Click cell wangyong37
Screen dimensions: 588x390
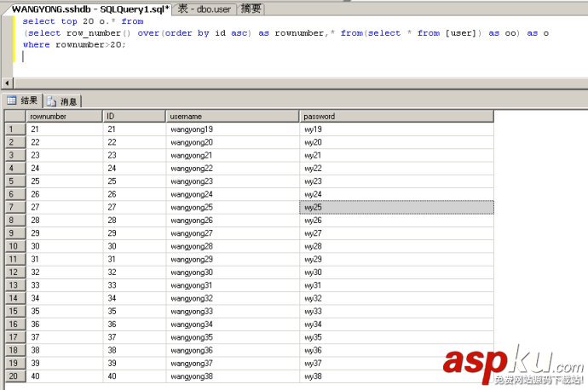(233, 363)
